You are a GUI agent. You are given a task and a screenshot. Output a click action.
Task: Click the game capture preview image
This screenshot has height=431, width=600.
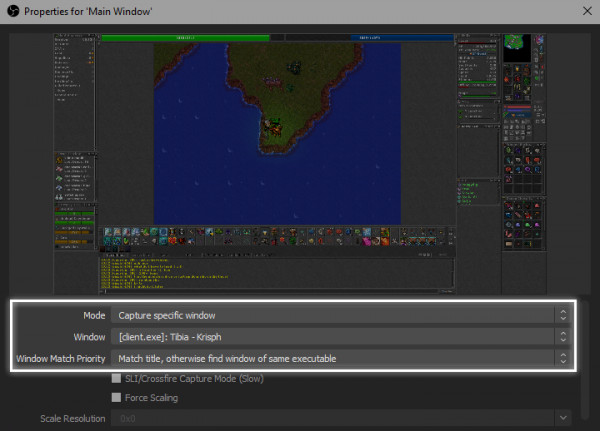(300, 164)
